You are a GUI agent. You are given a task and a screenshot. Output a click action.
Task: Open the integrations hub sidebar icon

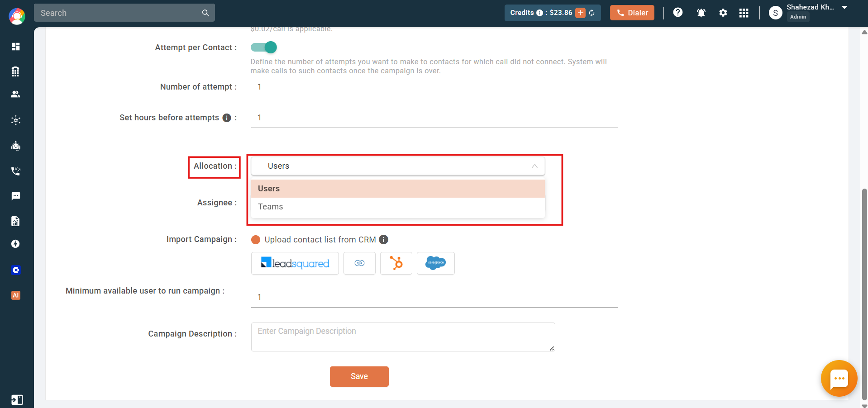coord(16,120)
